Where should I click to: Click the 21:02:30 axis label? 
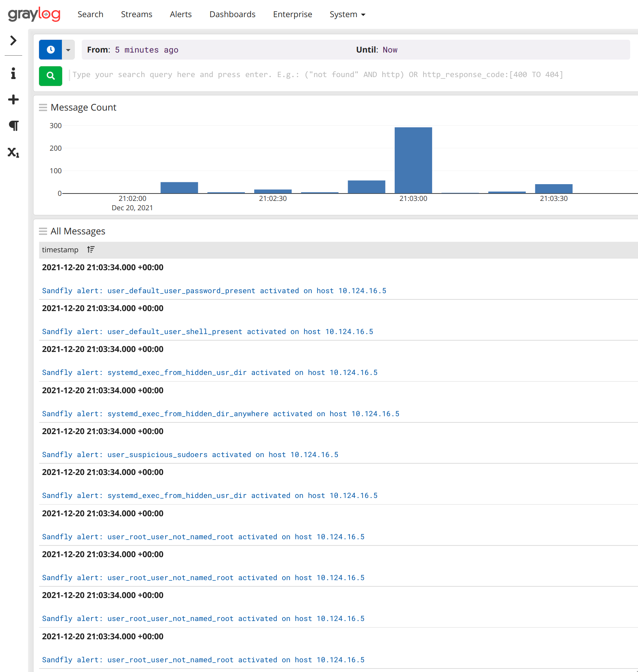273,199
